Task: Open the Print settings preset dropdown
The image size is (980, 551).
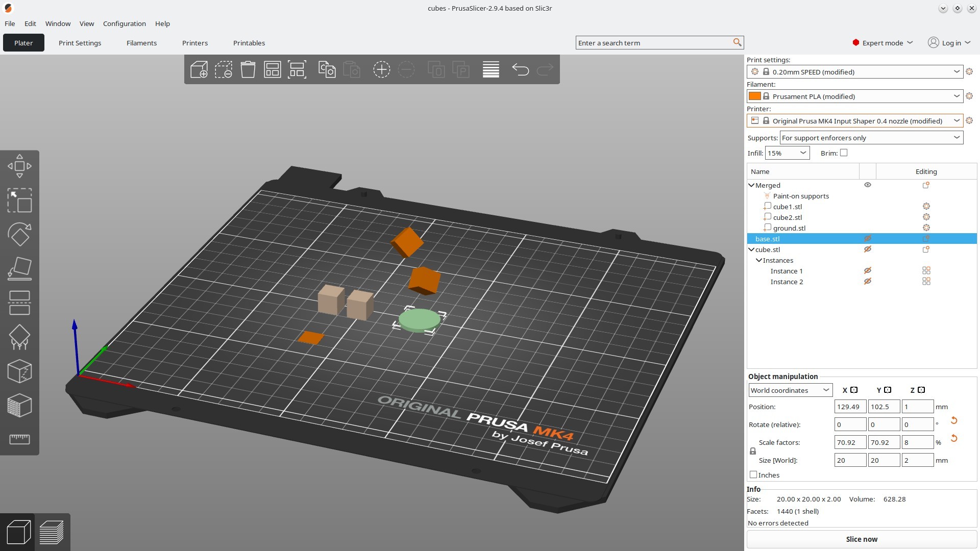Action: (855, 72)
